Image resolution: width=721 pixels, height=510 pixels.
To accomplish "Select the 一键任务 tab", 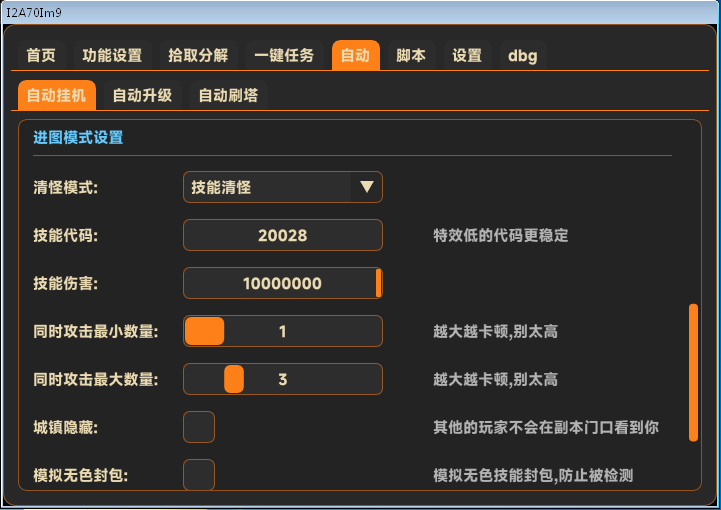I will [284, 56].
